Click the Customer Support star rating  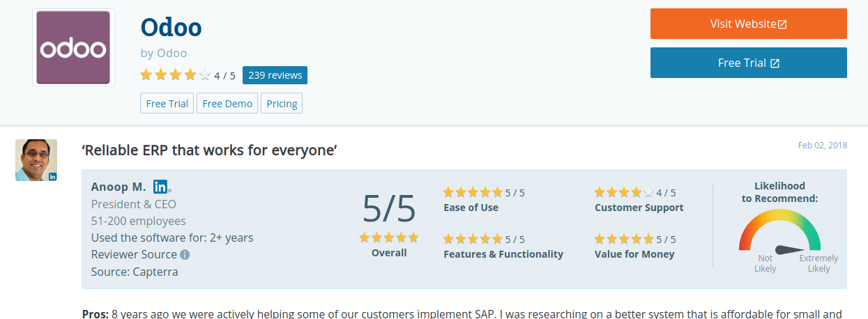[x=624, y=192]
